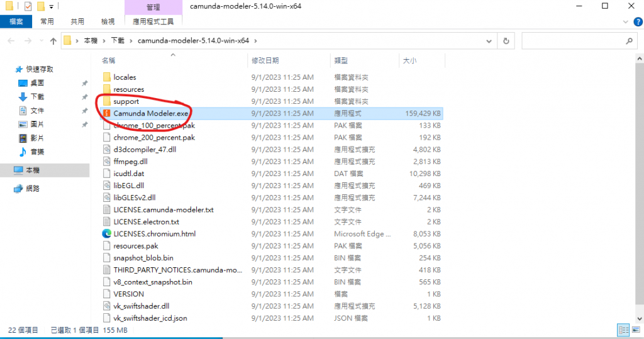Select the libEGL.dll file icon
This screenshot has height=339, width=644.
[x=107, y=186]
